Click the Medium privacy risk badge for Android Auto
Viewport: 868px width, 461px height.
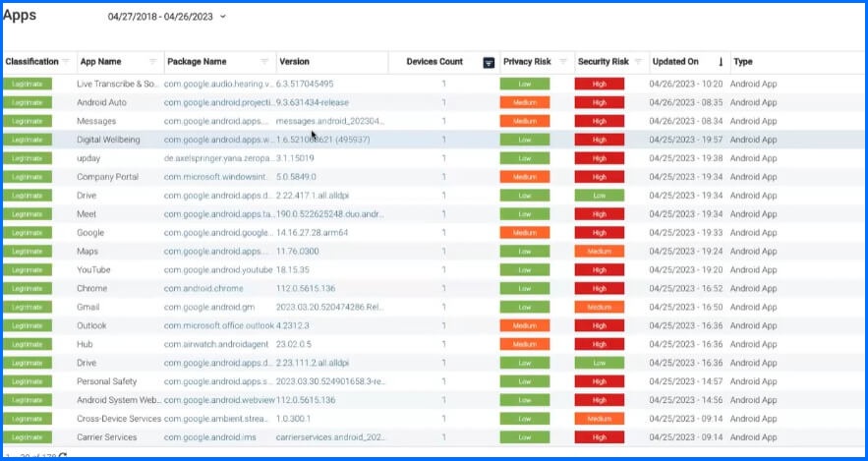tap(525, 102)
